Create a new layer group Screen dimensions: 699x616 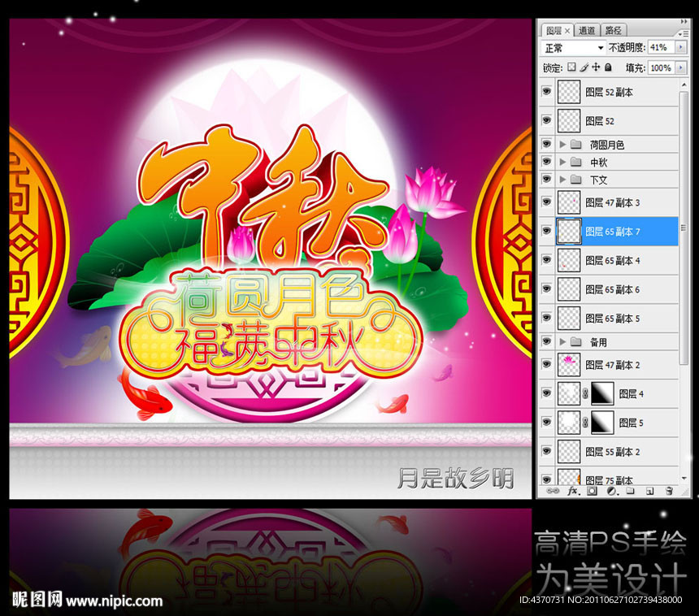pos(631,491)
